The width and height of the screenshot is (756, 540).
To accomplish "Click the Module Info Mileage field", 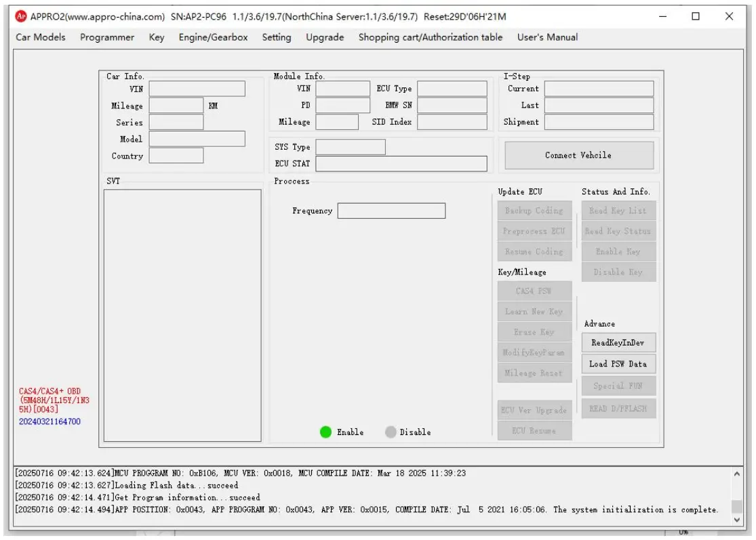I will [x=337, y=122].
